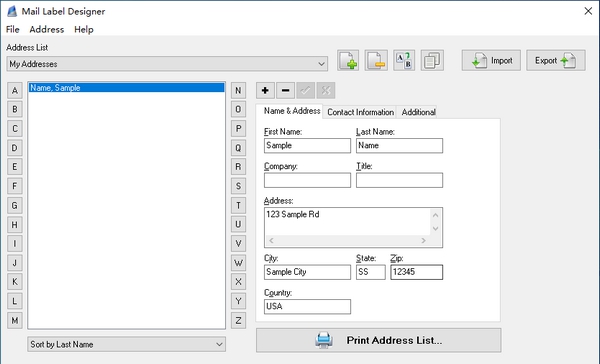Open the Sort by Last Name dropdown
600x364 pixels.
pos(126,344)
